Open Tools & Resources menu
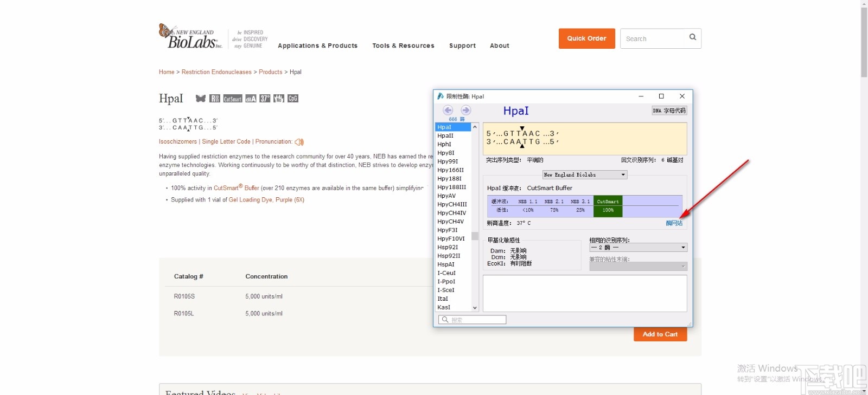Image resolution: width=868 pixels, height=395 pixels. [403, 46]
